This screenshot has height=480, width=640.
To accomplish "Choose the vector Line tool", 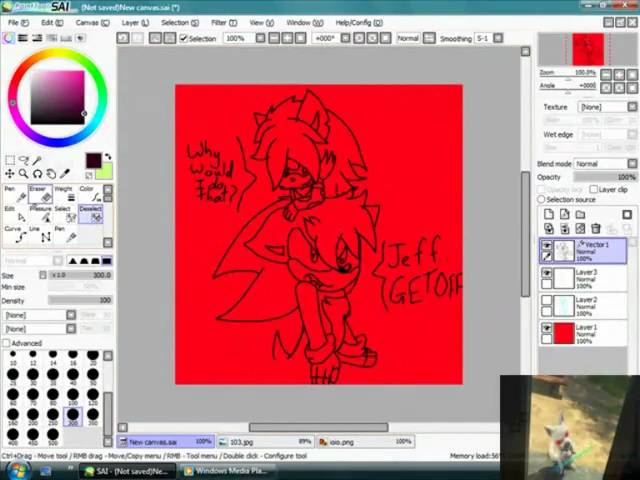I will tap(40, 234).
